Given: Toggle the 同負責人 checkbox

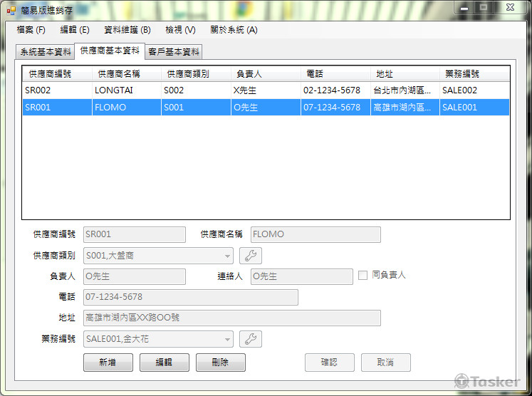Looking at the screenshot, I should pos(363,275).
